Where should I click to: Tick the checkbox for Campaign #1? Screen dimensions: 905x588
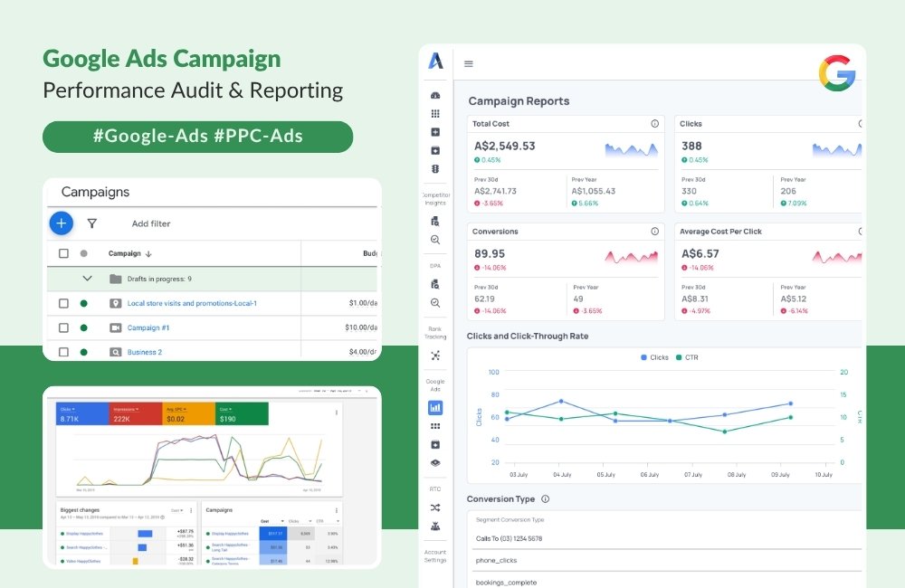(x=63, y=327)
